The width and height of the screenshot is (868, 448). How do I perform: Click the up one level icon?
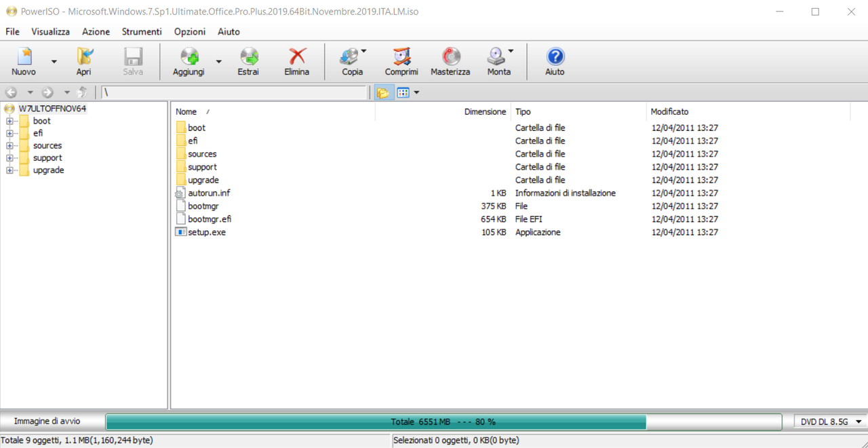click(83, 92)
